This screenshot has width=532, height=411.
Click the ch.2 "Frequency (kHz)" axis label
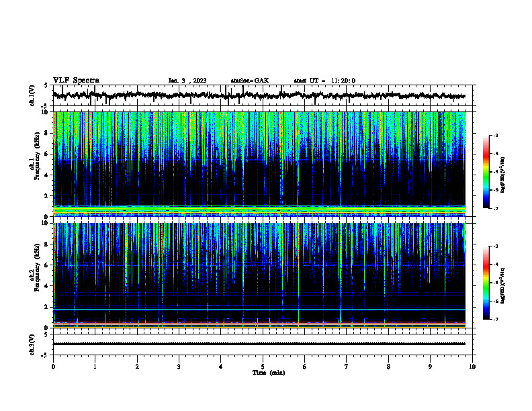pyautogui.click(x=37, y=267)
